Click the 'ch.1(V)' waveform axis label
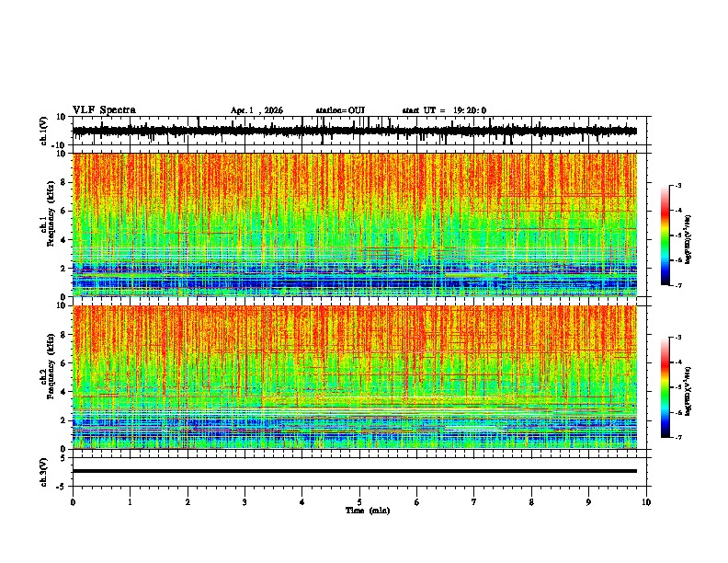The image size is (728, 563). 44,131
